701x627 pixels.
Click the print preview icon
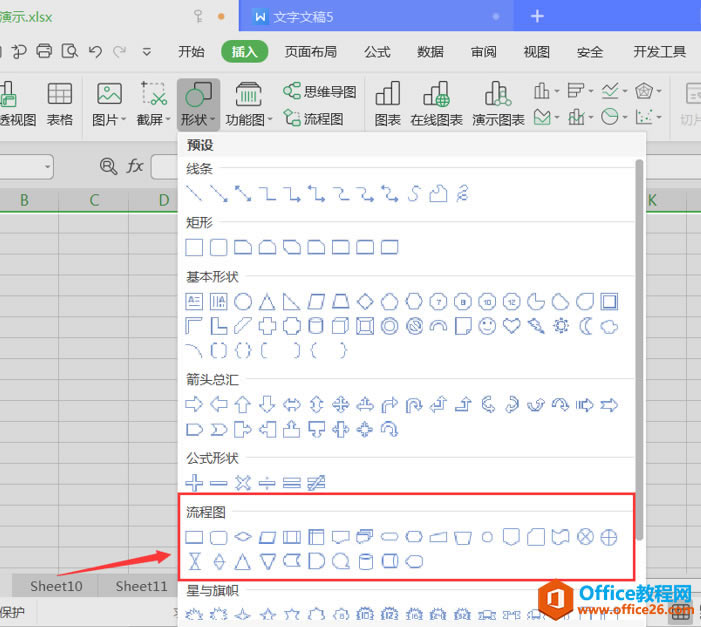coord(69,51)
